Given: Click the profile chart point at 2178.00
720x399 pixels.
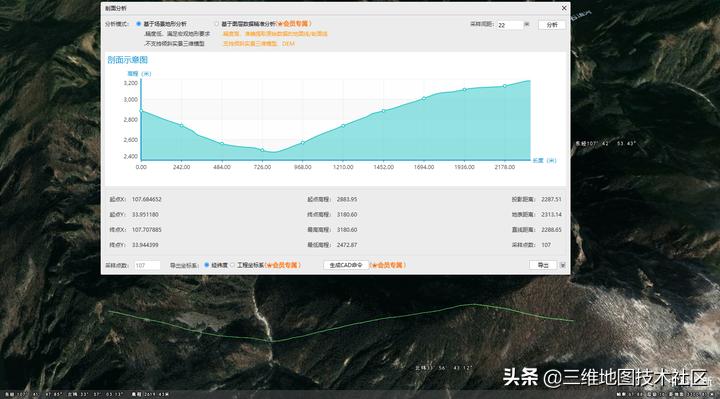Looking at the screenshot, I should pos(505,86).
